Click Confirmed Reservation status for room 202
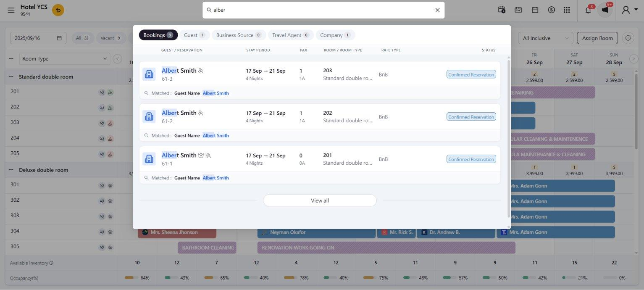The image size is (644, 290). (x=471, y=117)
